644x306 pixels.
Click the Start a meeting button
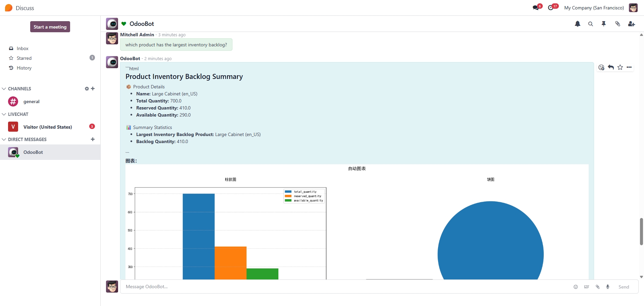[x=50, y=27]
